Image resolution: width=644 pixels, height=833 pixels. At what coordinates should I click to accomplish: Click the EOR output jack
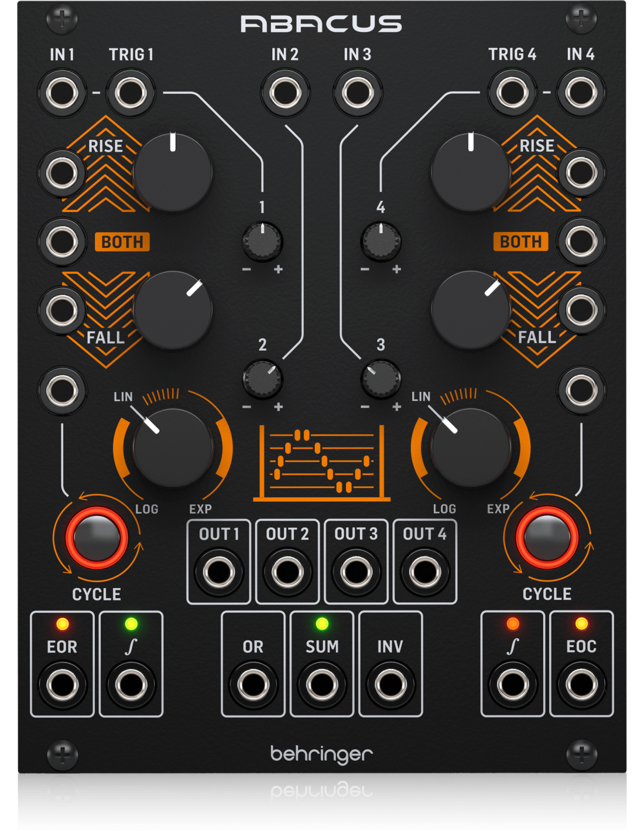point(62,684)
